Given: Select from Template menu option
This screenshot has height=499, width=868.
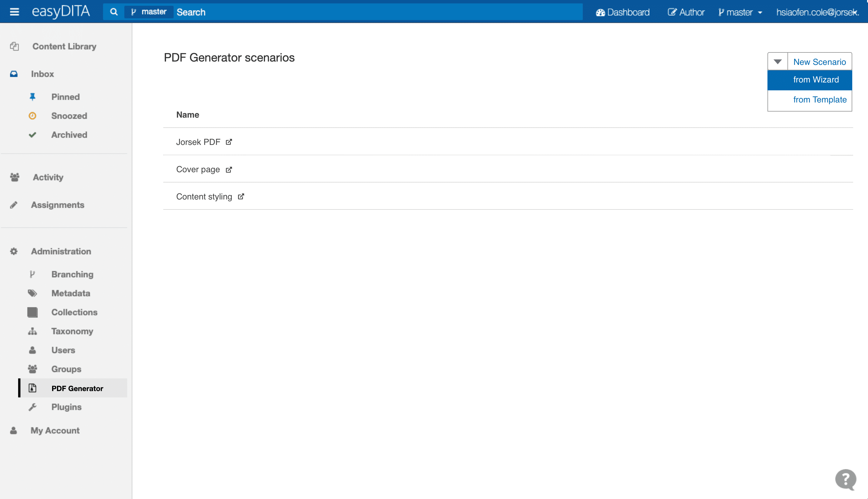Looking at the screenshot, I should tap(810, 100).
